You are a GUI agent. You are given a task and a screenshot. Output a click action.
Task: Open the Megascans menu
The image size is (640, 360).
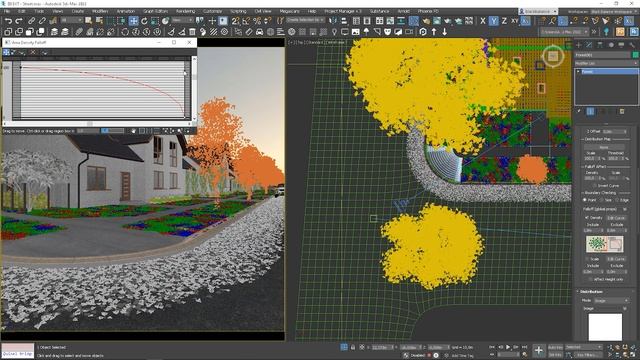tap(289, 11)
